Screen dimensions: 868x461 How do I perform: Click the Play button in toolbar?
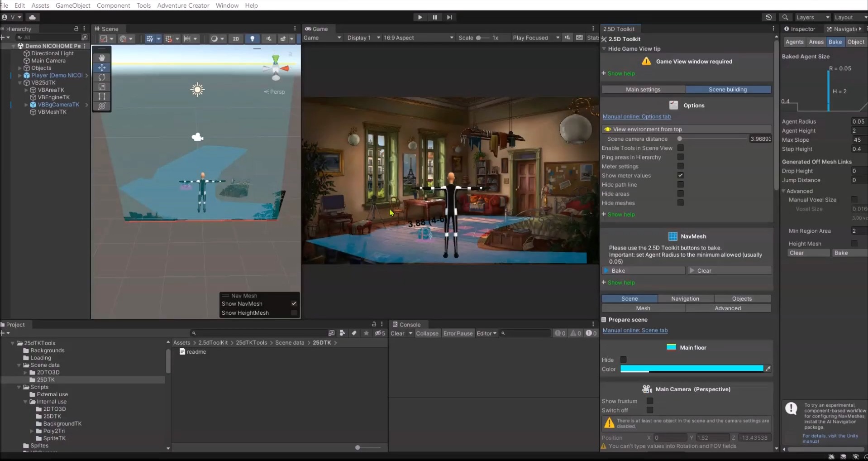pyautogui.click(x=420, y=17)
